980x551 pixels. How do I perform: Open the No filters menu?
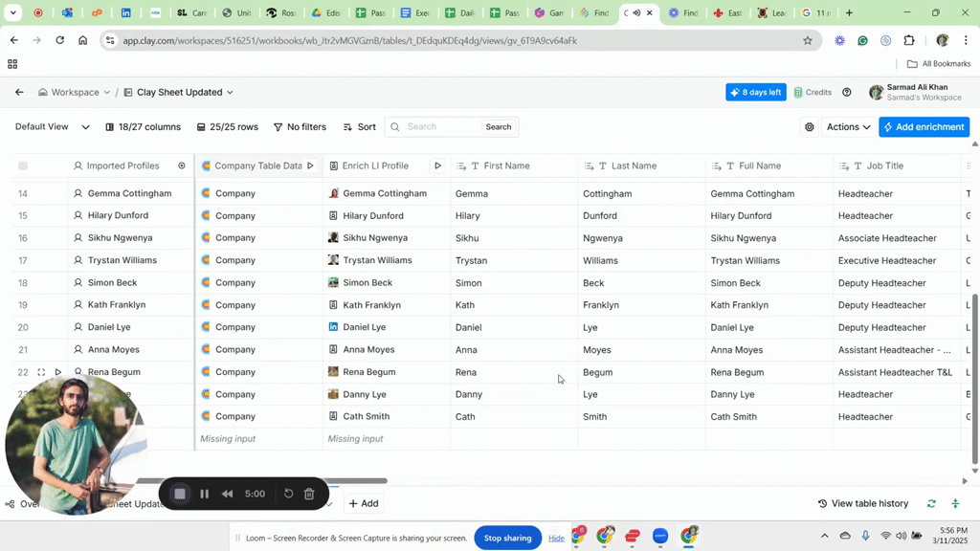click(300, 127)
